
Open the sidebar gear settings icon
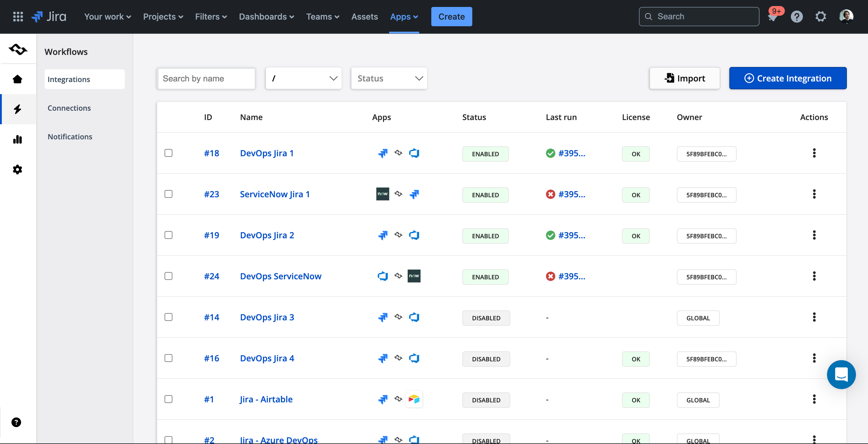click(x=17, y=169)
